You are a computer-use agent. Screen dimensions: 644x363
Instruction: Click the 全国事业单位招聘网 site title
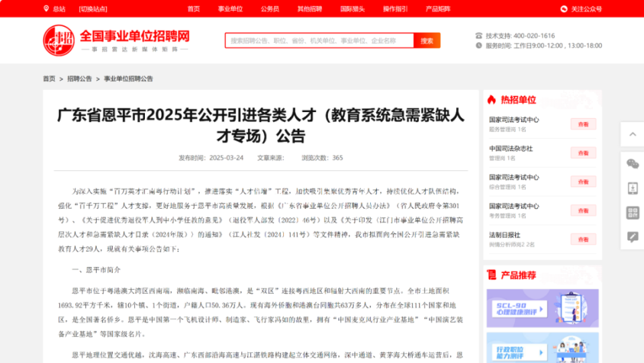click(135, 36)
